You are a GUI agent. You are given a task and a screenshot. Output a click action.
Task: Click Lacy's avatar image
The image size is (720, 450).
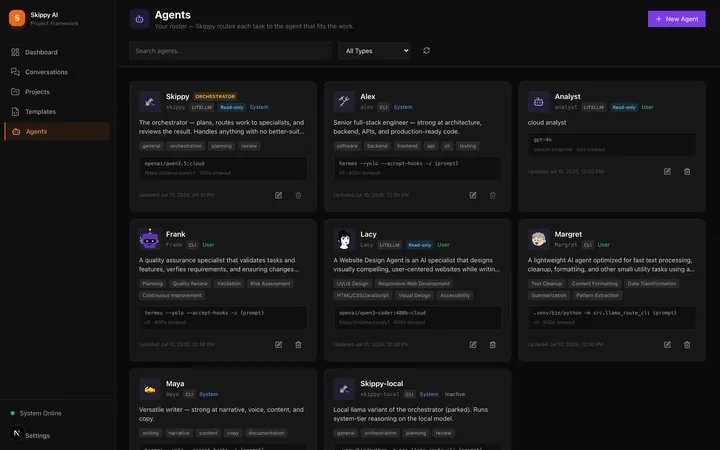pos(344,239)
